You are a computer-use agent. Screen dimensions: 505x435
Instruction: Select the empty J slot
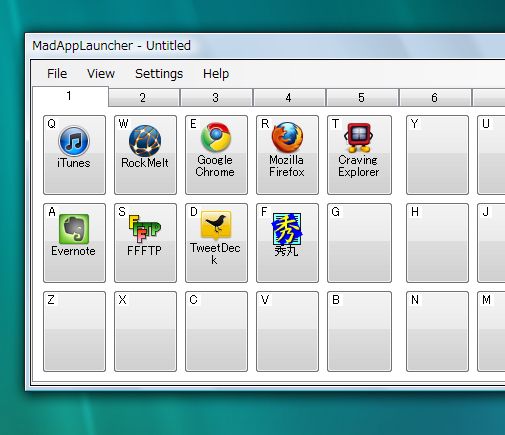(x=491, y=243)
